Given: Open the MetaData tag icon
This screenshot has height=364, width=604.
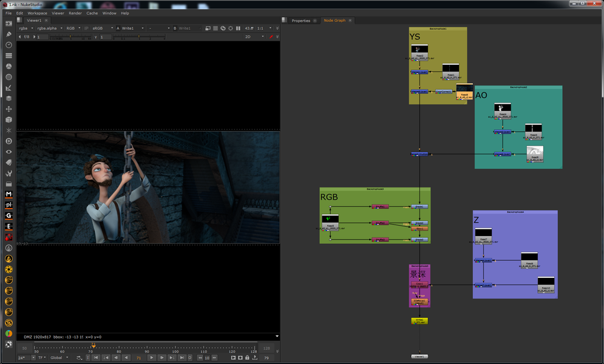Looking at the screenshot, I should coord(8,163).
